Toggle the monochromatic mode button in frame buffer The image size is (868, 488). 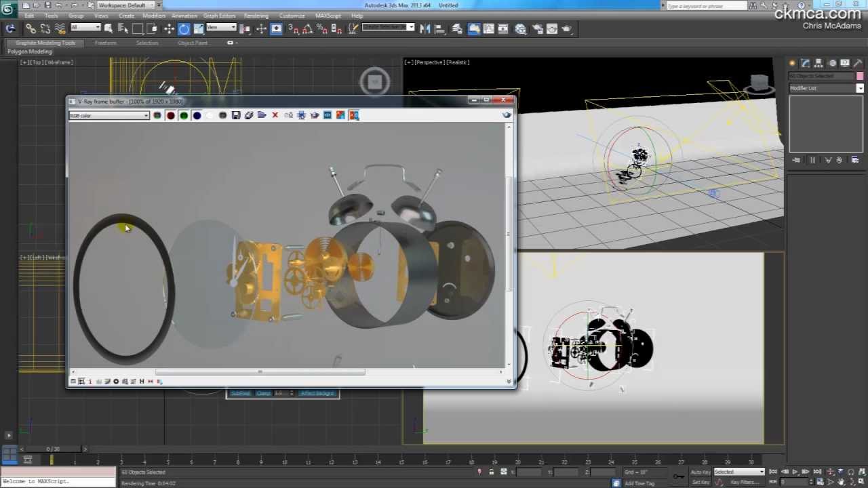[222, 115]
